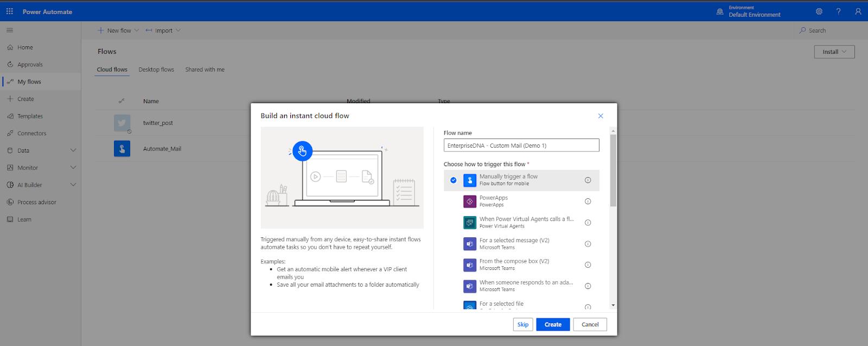Click the Environment picker icon
This screenshot has height=346, width=868.
point(720,11)
